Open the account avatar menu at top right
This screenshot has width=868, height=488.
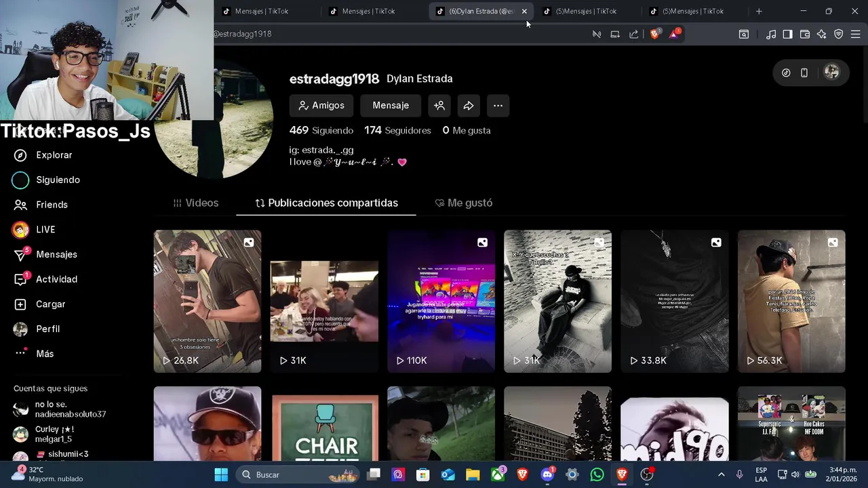pos(831,73)
